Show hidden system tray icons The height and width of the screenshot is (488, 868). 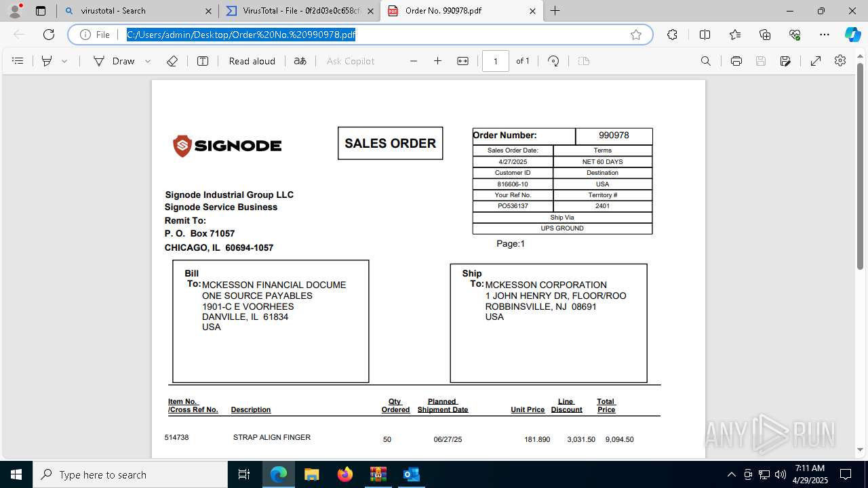(x=731, y=474)
